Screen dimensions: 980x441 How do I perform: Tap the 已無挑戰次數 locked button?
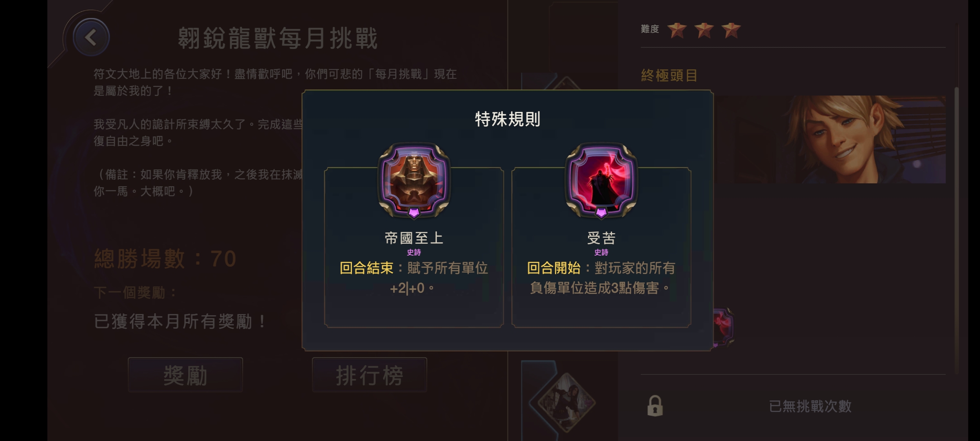pyautogui.click(x=810, y=406)
